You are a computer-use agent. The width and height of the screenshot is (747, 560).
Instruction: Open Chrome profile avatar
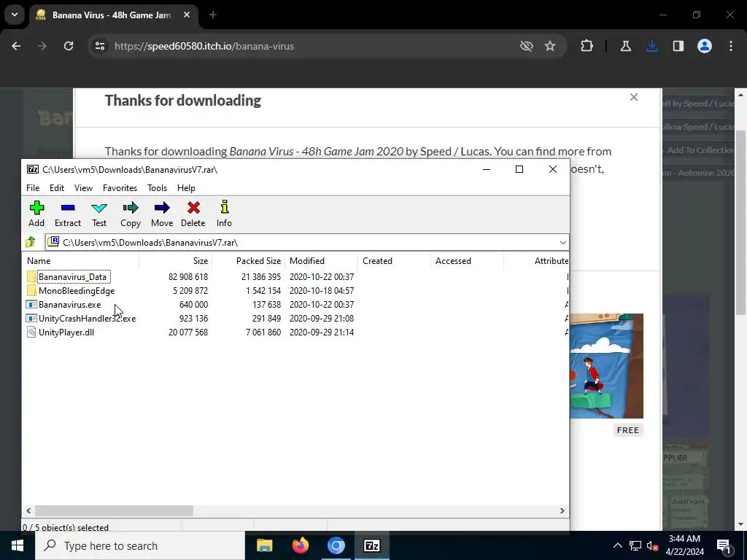pos(705,46)
